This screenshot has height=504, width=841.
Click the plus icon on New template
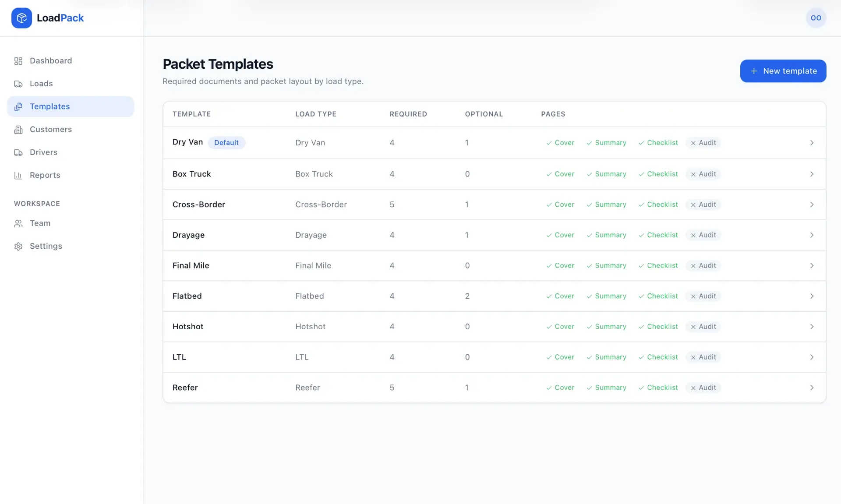tap(754, 71)
